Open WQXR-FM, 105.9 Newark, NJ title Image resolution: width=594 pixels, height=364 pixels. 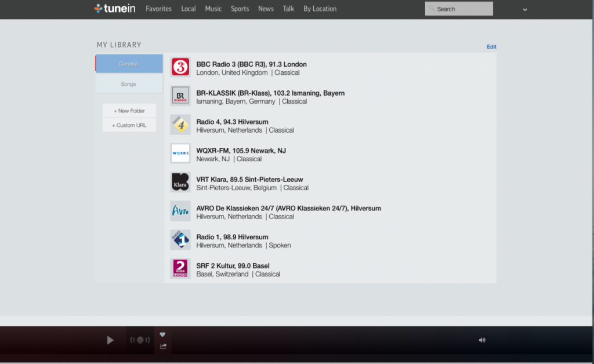241,151
